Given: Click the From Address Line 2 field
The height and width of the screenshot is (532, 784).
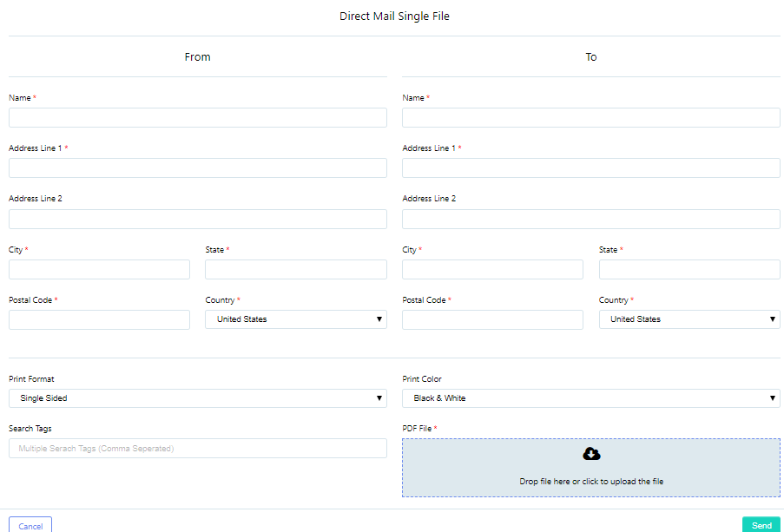Looking at the screenshot, I should 197,219.
